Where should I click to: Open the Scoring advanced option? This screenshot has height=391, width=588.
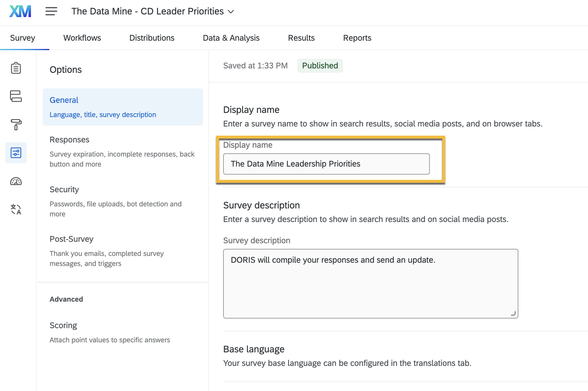[123, 332]
